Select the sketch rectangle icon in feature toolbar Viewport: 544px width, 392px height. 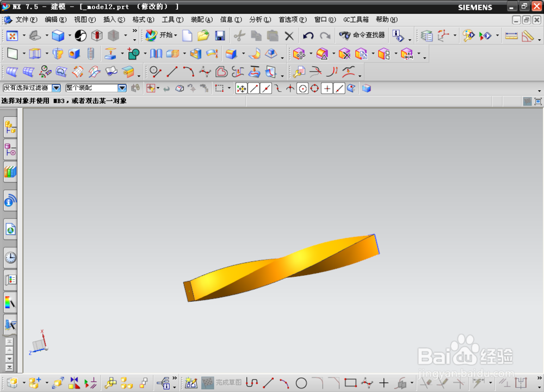12,54
